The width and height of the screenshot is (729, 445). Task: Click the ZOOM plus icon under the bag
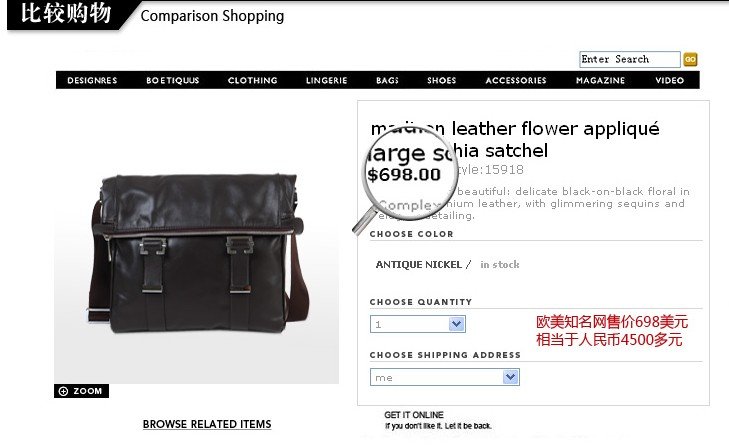point(64,391)
